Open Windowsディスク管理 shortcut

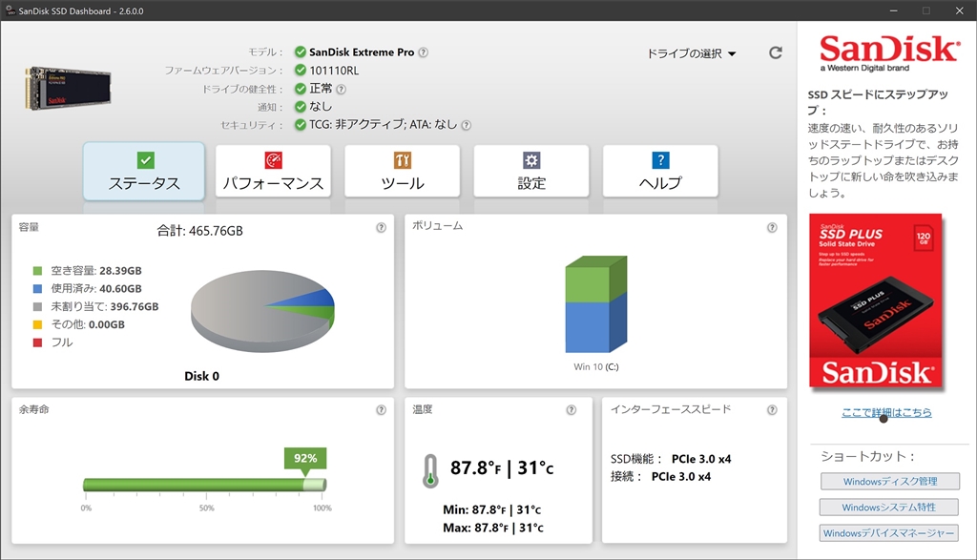(x=890, y=482)
